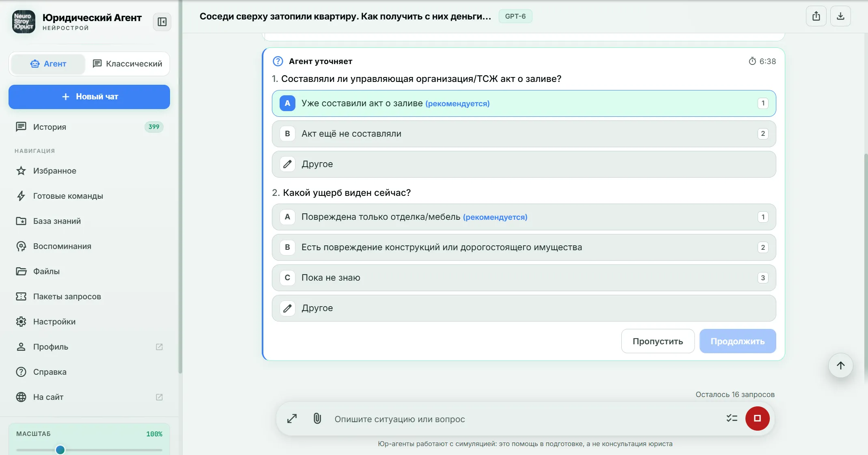Collapse the sidebar panel icon
Image resolution: width=868 pixels, height=455 pixels.
click(162, 22)
